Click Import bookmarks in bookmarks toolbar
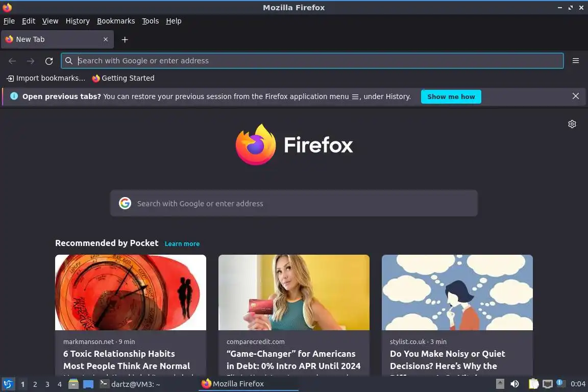588x392 pixels. (x=46, y=78)
